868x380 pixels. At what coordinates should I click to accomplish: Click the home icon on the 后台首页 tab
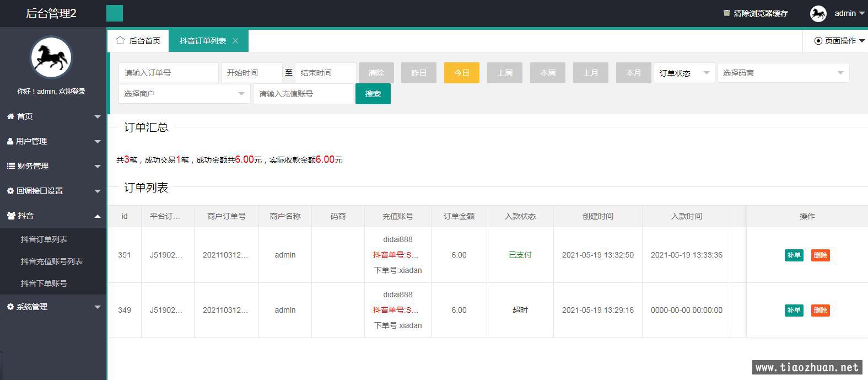pyautogui.click(x=120, y=40)
